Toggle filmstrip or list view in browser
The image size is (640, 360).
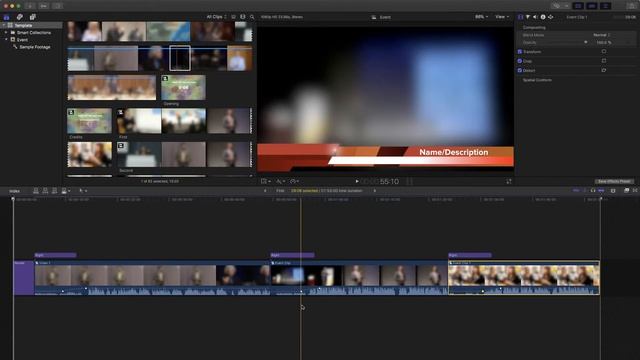pyautogui.click(x=233, y=17)
